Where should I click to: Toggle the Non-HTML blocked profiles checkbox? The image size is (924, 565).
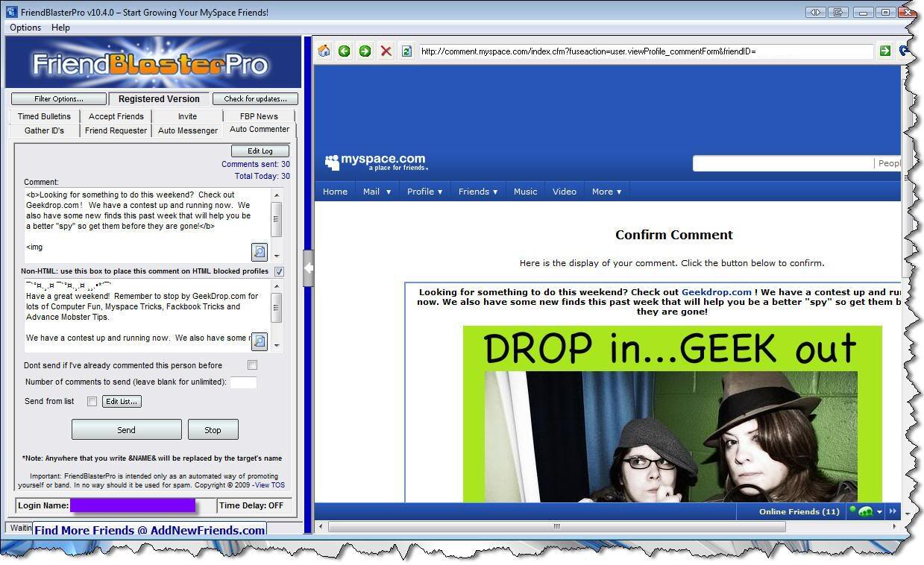tap(279, 271)
